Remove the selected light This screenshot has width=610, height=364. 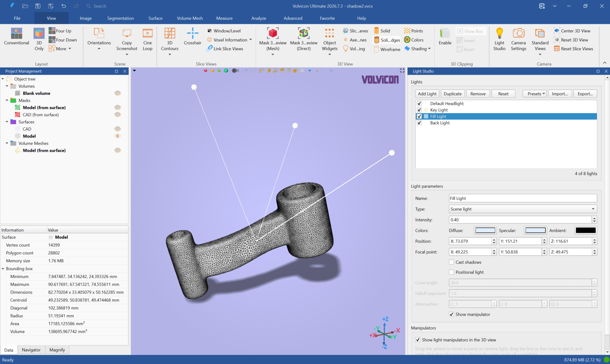(478, 94)
